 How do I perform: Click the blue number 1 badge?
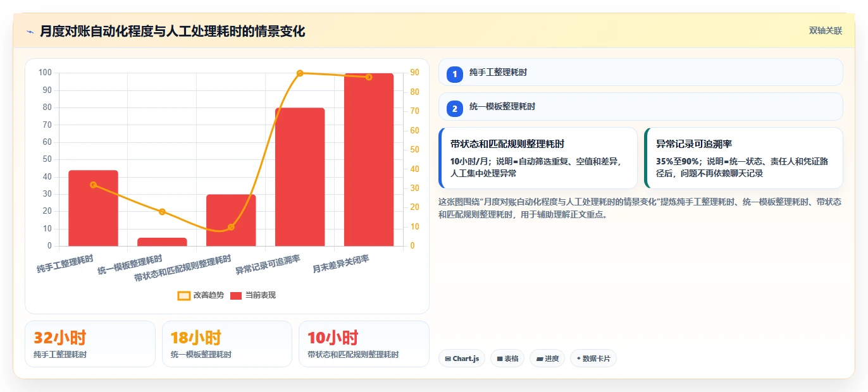(x=454, y=74)
